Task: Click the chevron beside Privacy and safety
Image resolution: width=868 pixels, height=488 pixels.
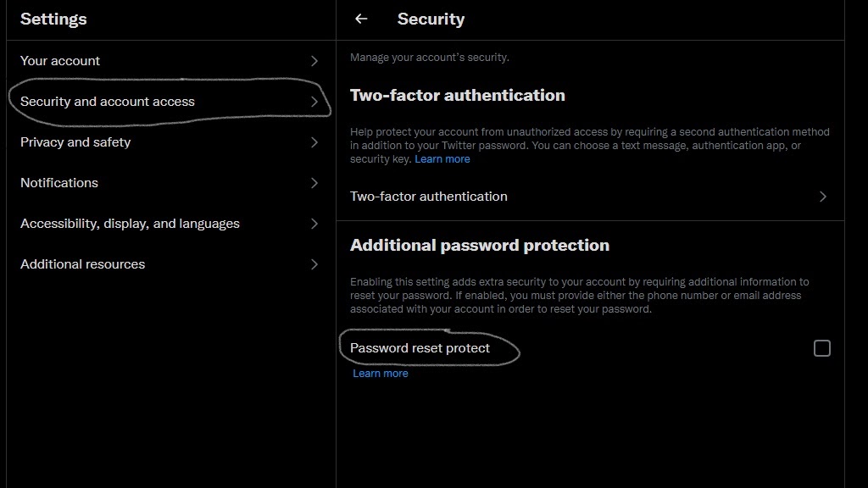Action: point(314,142)
